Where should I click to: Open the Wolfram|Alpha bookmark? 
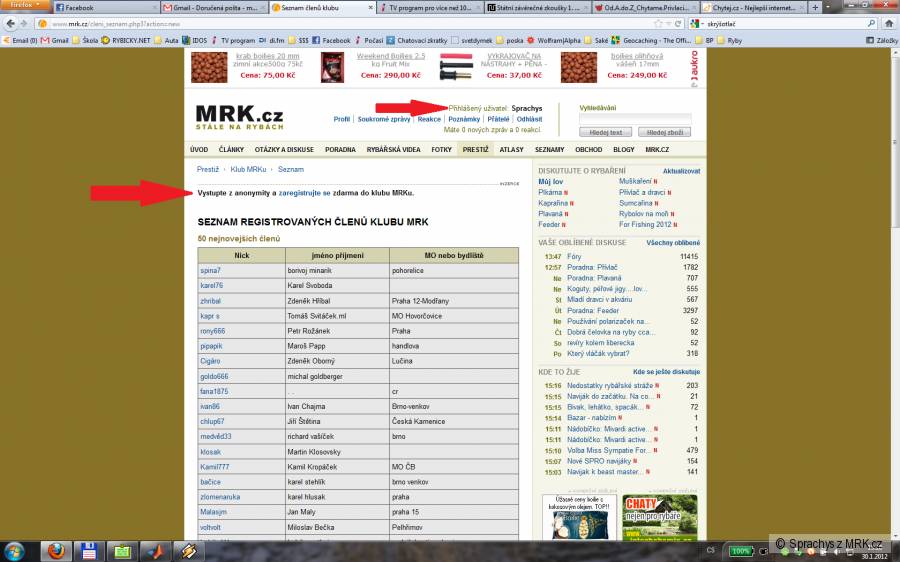(x=553, y=40)
